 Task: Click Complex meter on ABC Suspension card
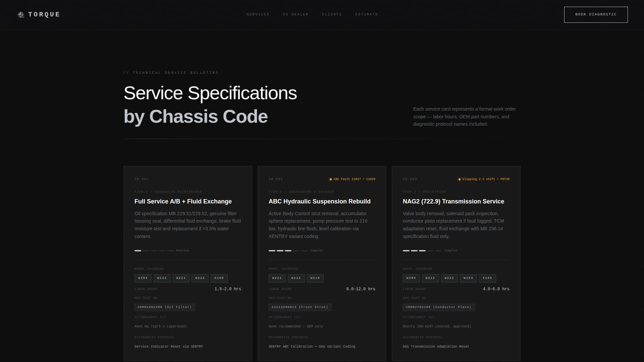[288, 251]
